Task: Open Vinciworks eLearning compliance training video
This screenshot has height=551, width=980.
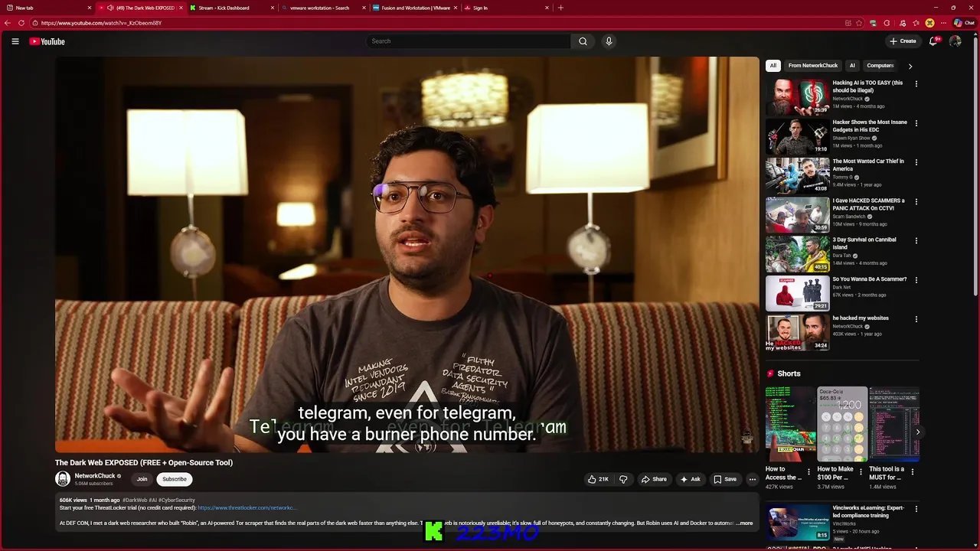Action: (868, 511)
